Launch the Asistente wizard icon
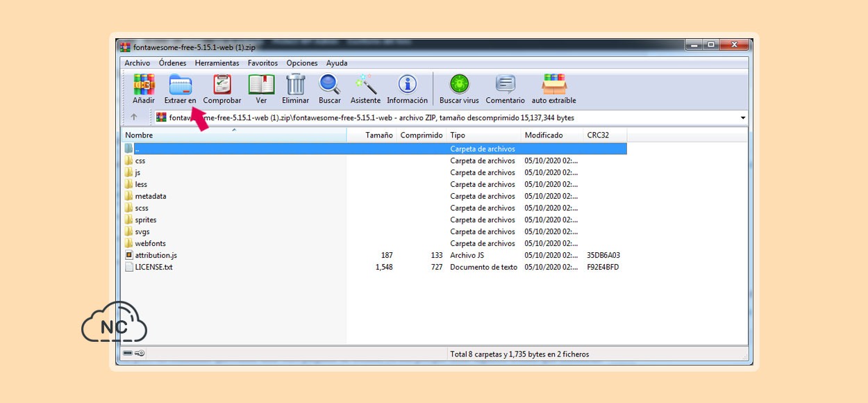868x403 pixels. 365,85
